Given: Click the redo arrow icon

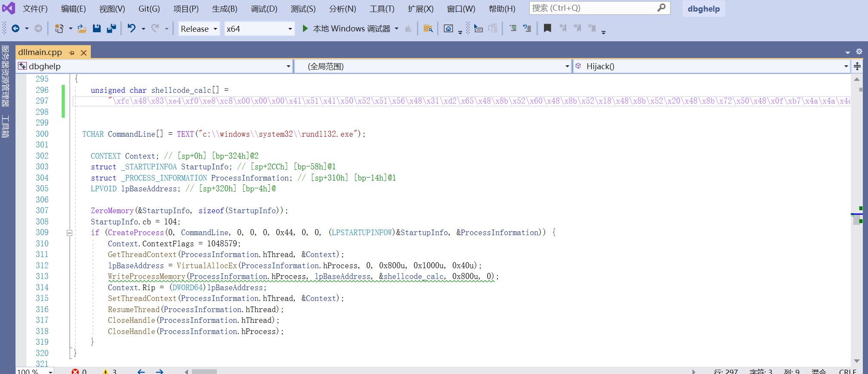Looking at the screenshot, I should click(x=155, y=28).
